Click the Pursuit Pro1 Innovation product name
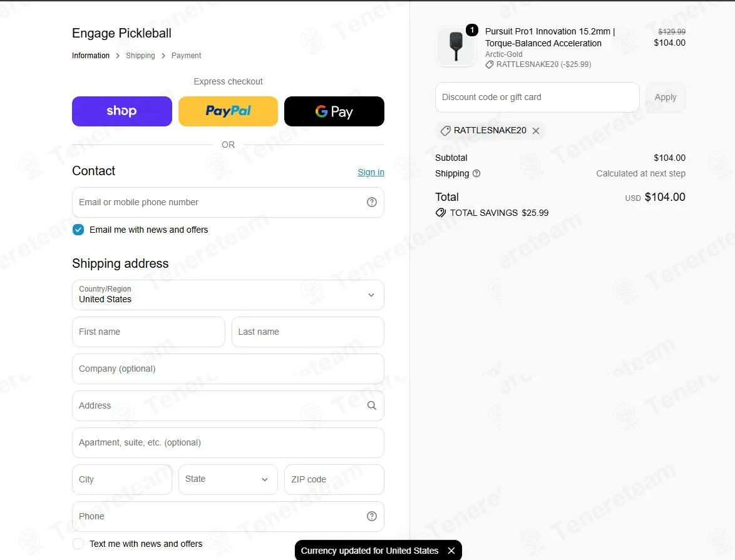735x560 pixels. click(x=550, y=37)
